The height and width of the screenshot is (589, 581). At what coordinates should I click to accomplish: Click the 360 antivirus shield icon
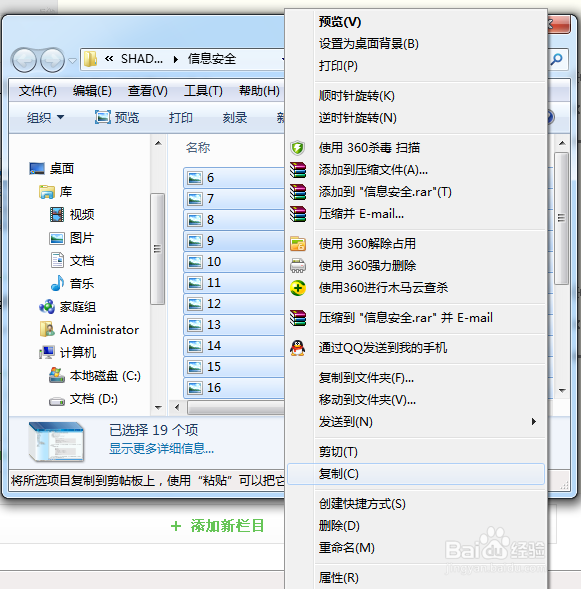[x=297, y=148]
